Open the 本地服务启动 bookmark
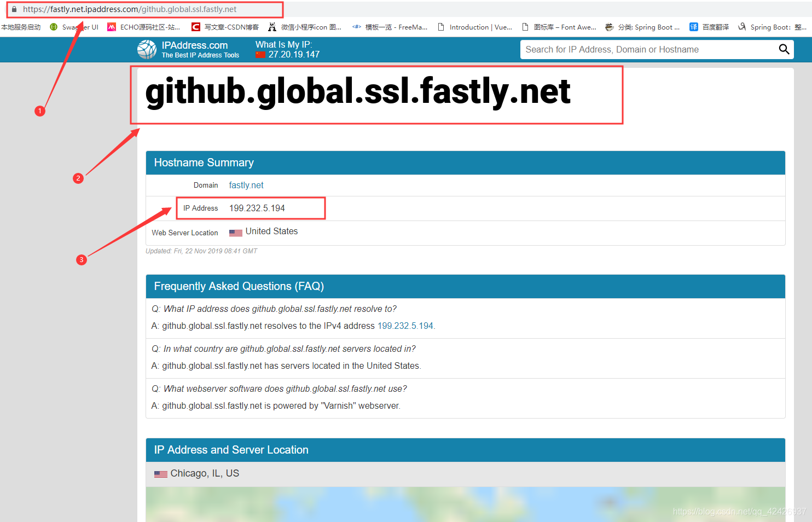The width and height of the screenshot is (812, 522). pos(21,27)
